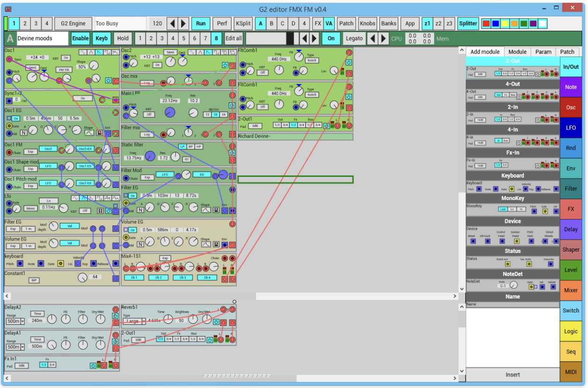Viewport: 588px width, 388px height.
Task: Click the Perf button
Action: [222, 23]
